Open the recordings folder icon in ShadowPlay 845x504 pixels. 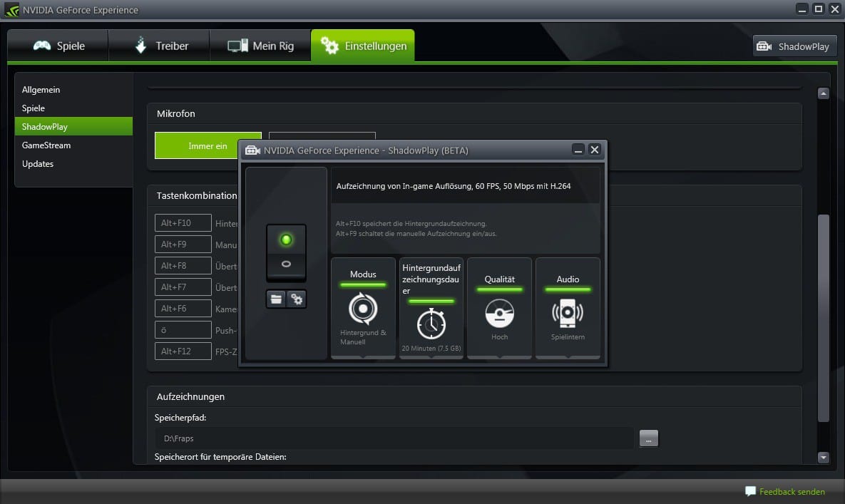(x=276, y=299)
